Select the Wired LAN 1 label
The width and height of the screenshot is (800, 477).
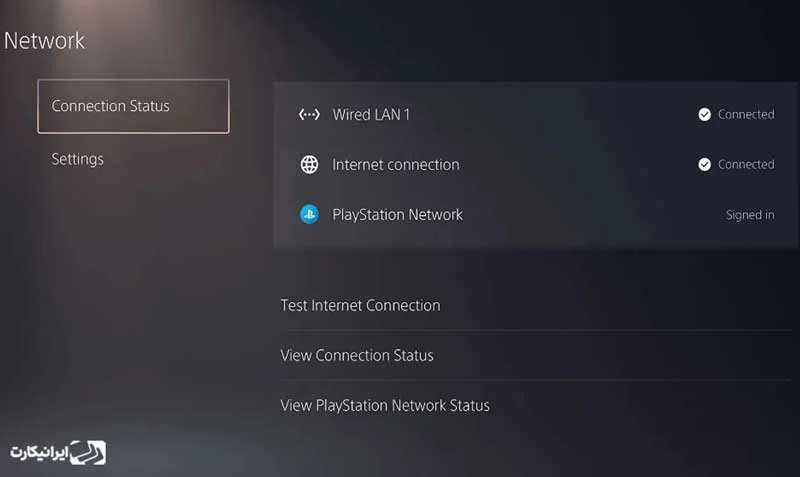pyautogui.click(x=371, y=115)
